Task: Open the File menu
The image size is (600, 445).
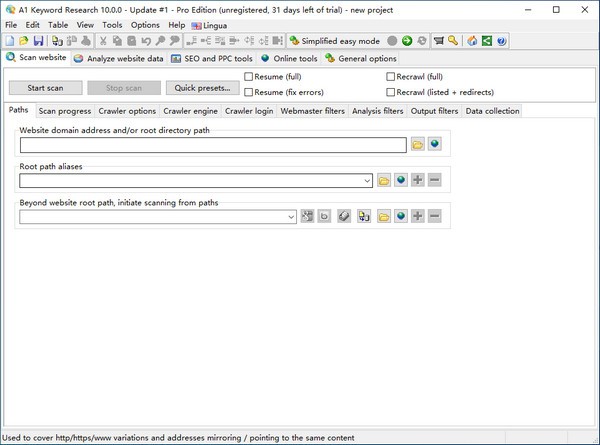Action: tap(11, 25)
